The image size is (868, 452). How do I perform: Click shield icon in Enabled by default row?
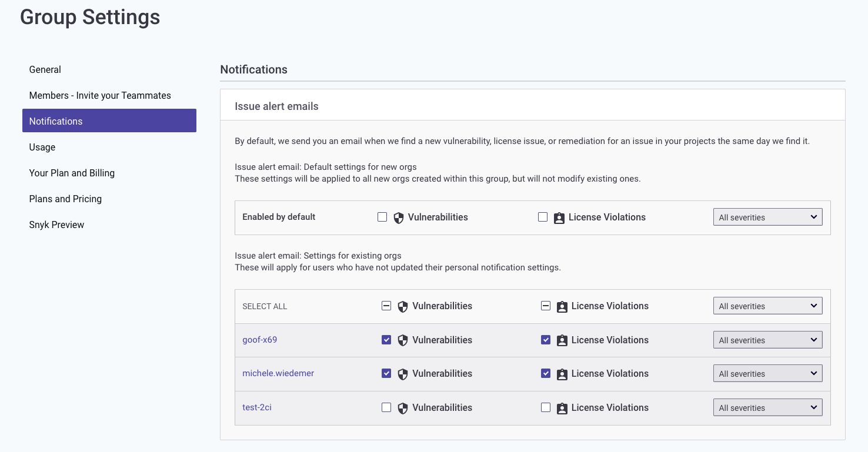tap(399, 218)
